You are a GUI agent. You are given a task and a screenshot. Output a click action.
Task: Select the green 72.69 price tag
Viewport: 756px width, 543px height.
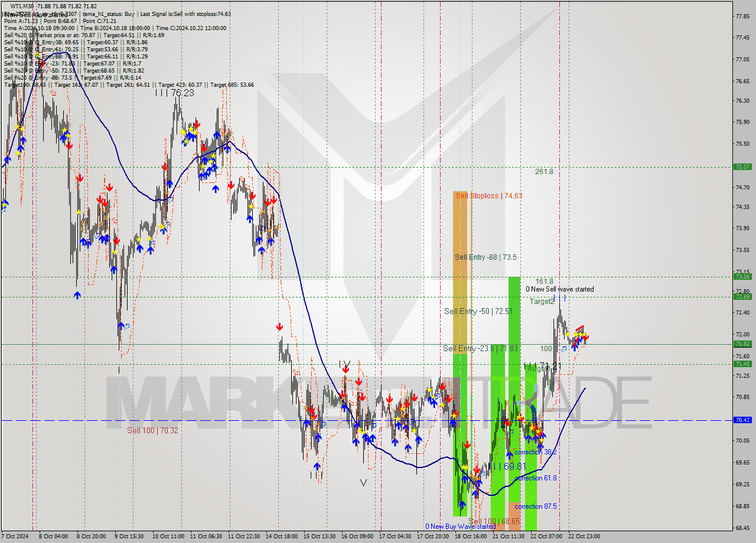742,296
